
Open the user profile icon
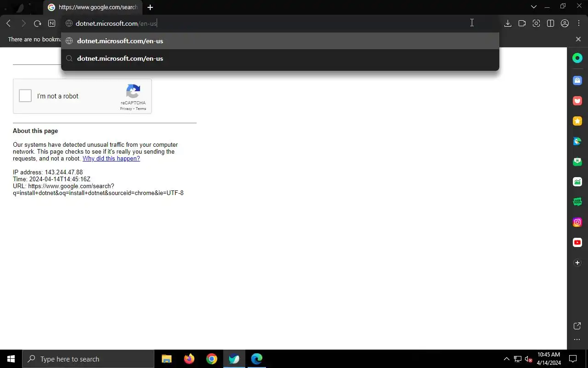click(x=565, y=23)
